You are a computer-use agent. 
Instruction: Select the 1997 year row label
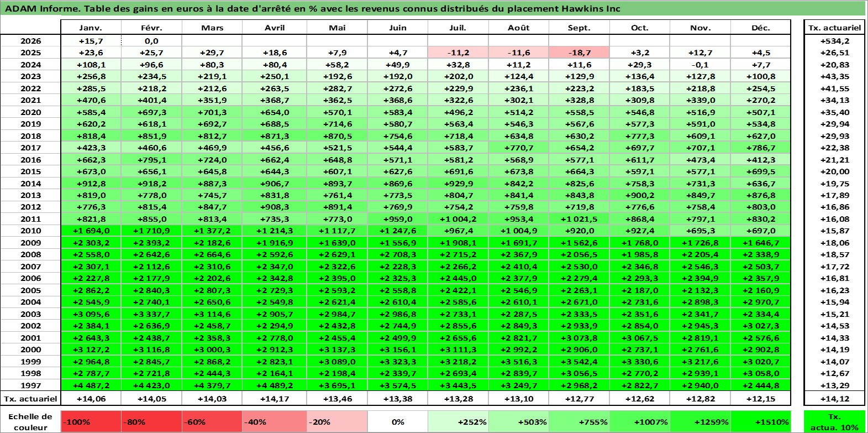(30, 385)
